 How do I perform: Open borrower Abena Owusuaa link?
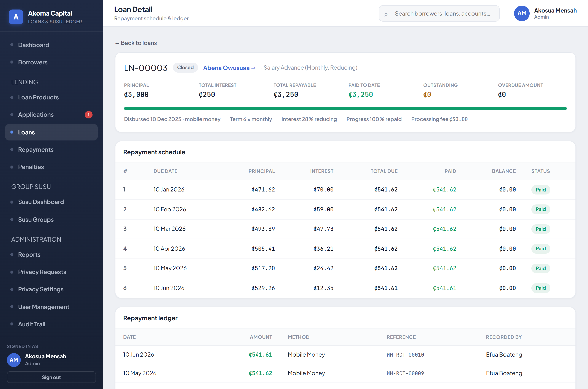coord(229,68)
